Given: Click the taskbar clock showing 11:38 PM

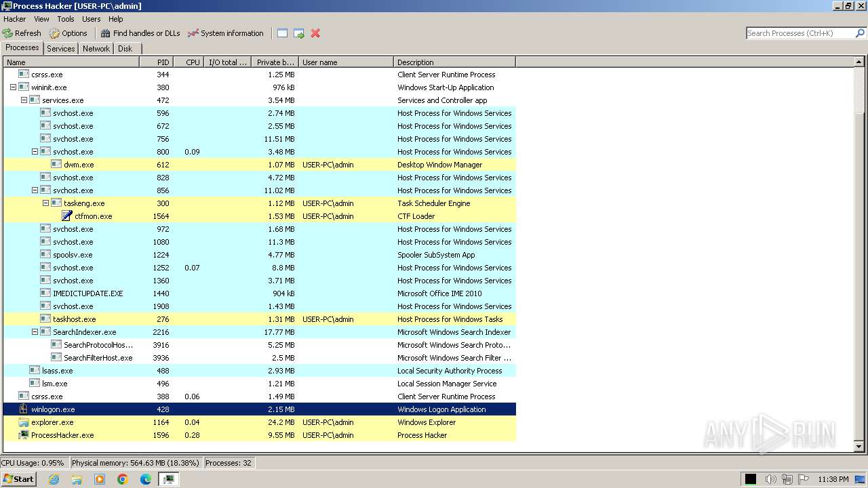Looking at the screenshot, I should pos(833,479).
